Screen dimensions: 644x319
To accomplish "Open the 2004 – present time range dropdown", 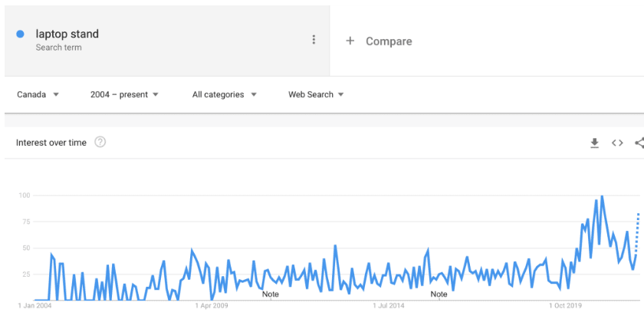I will tap(124, 94).
